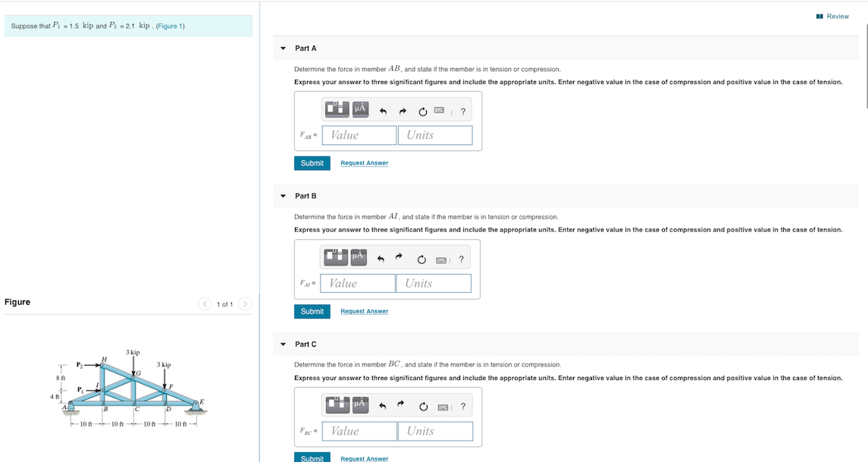The height and width of the screenshot is (462, 868).
Task: Show keyboard shortcuts for Part C
Action: coord(443,407)
